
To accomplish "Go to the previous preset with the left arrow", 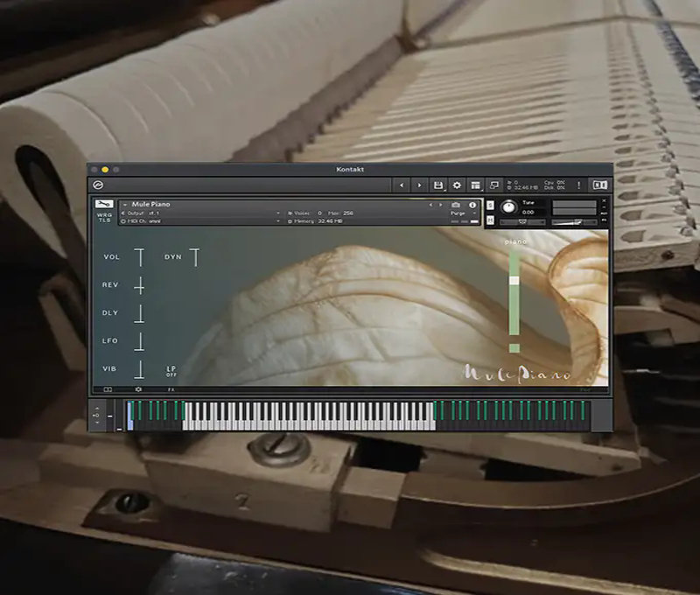I will click(402, 185).
